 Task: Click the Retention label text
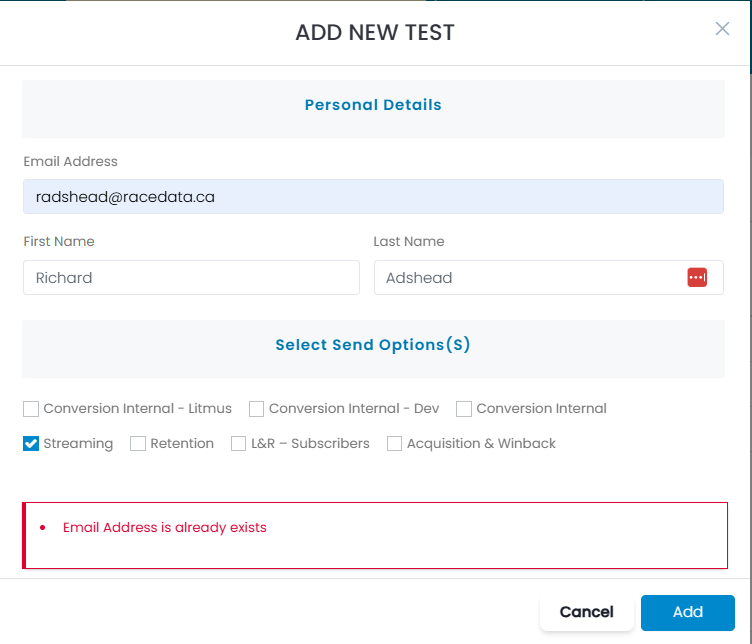(x=182, y=444)
